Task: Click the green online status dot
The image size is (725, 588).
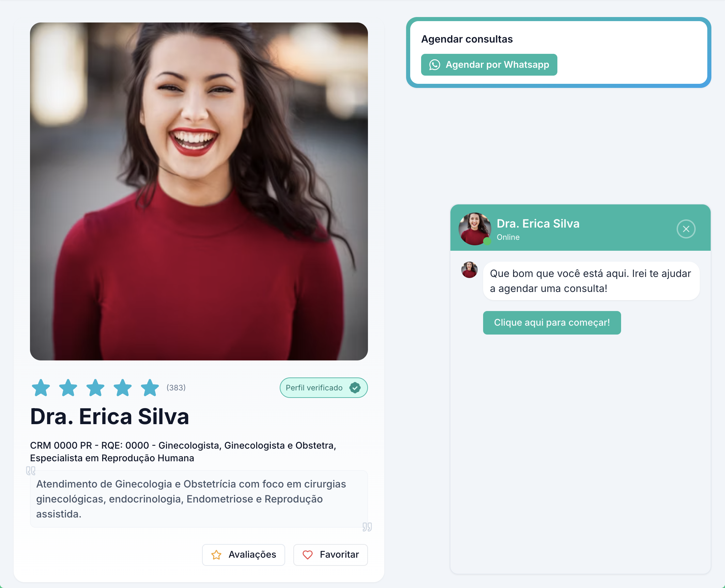Action: [x=487, y=242]
